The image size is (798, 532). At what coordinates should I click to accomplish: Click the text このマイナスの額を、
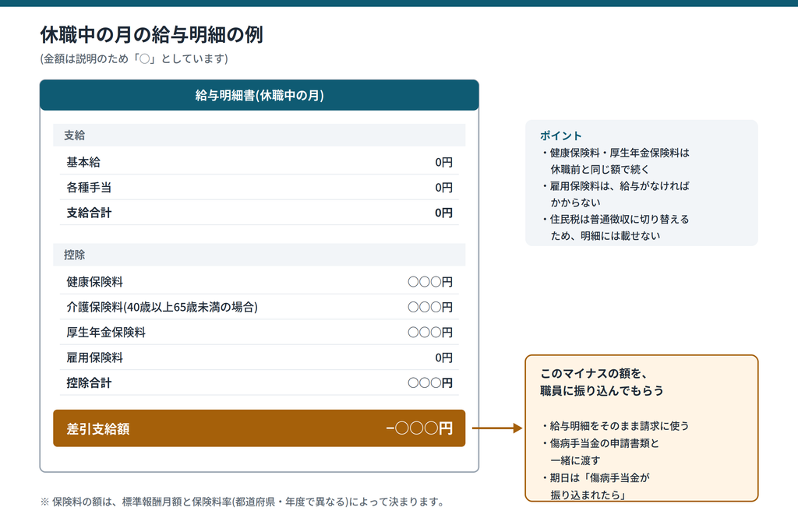coord(594,374)
